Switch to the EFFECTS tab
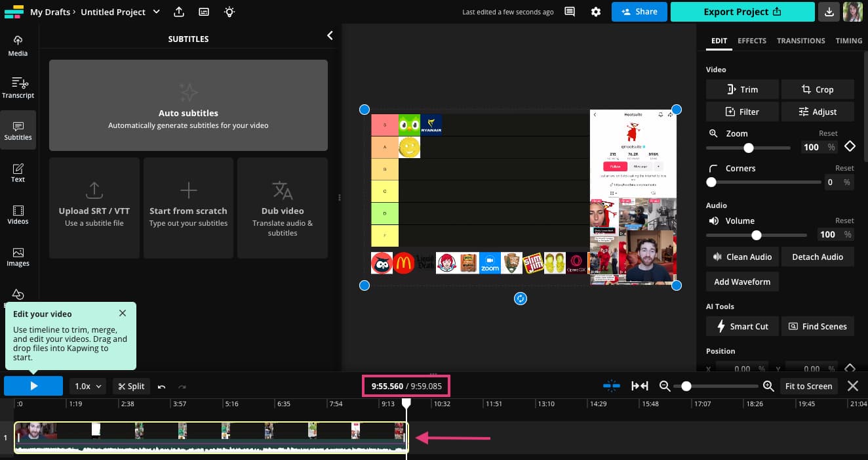Image resolution: width=868 pixels, height=460 pixels. [x=752, y=41]
